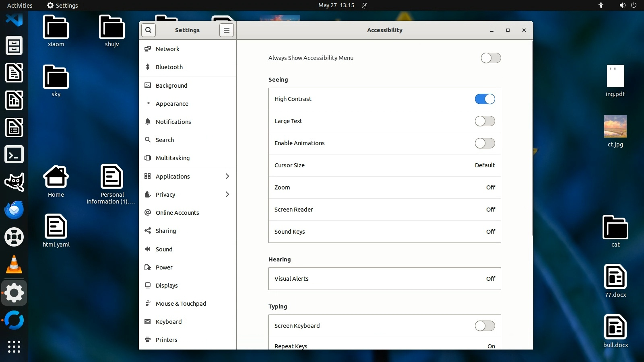Image resolution: width=644 pixels, height=362 pixels.
Task: Select Mouse & Touchpad in sidebar
Action: (181, 304)
